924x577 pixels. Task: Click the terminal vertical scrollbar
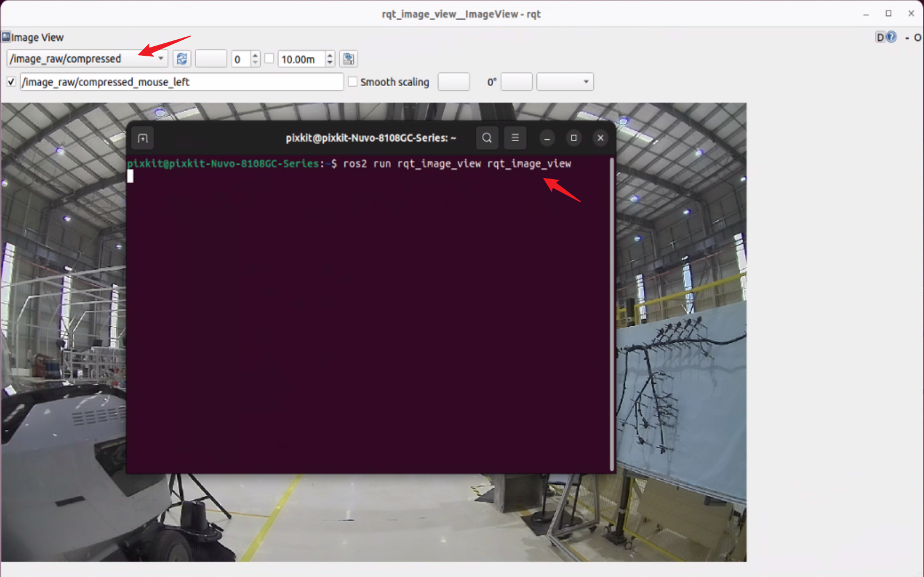(x=612, y=313)
